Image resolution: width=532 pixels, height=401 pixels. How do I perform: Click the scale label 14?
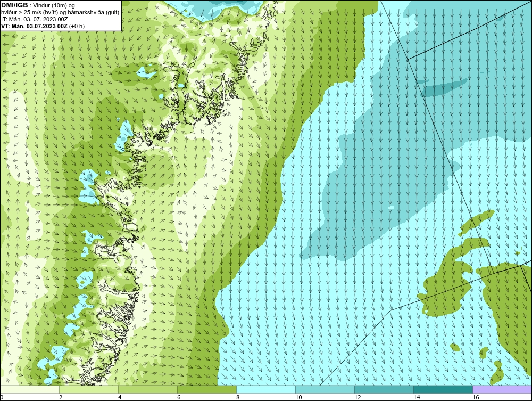417,398
